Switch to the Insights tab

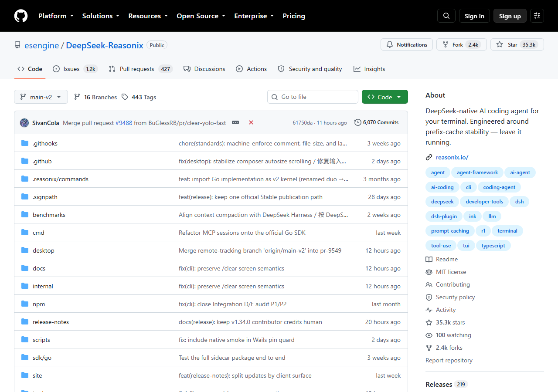click(x=369, y=69)
